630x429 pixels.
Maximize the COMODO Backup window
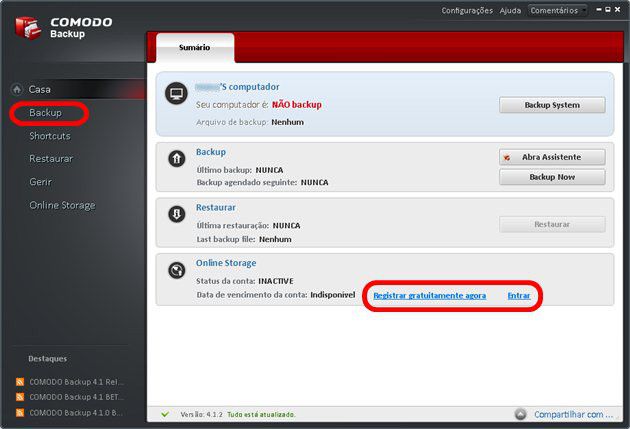click(608, 9)
